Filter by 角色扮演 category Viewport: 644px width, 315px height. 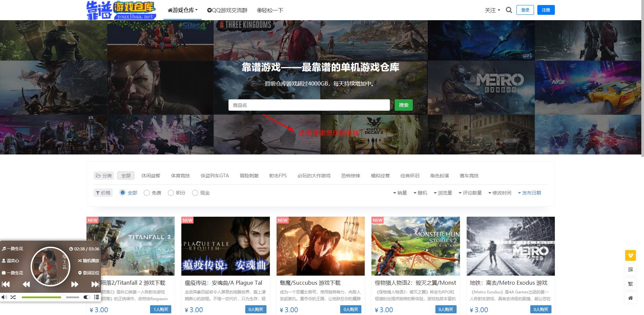[x=439, y=176]
